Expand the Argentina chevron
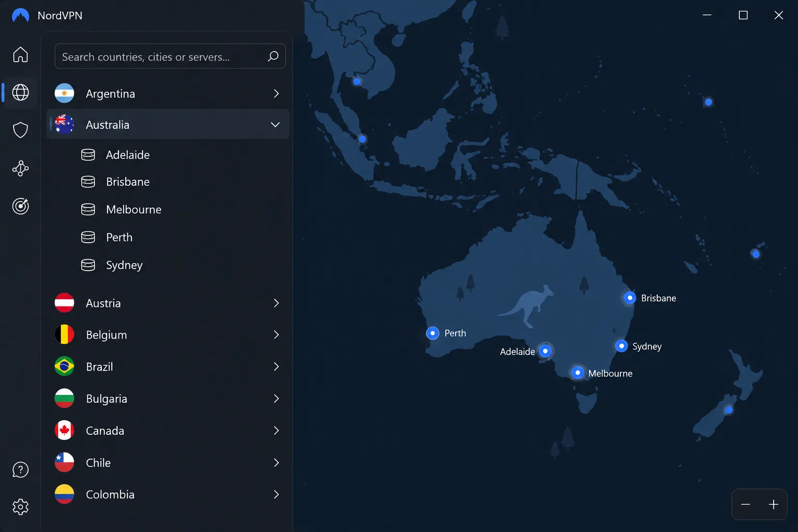 pyautogui.click(x=276, y=94)
